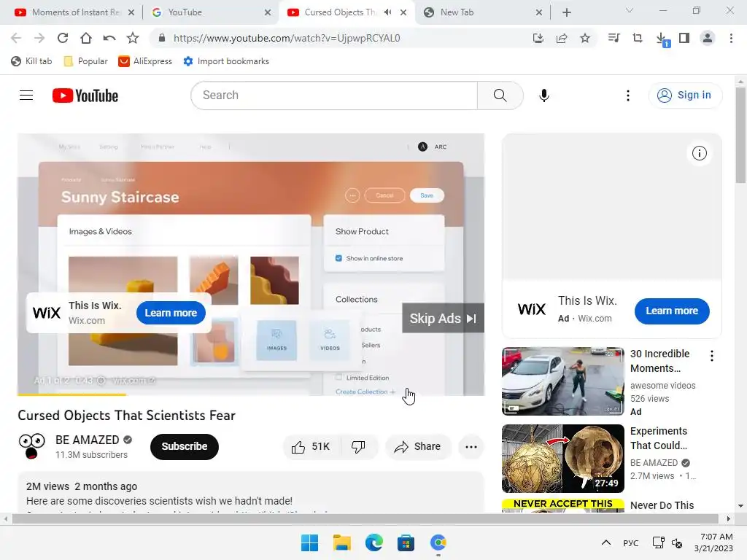Open YouTube settings three-dot menu
This screenshot has height=560, width=747.
pyautogui.click(x=628, y=96)
